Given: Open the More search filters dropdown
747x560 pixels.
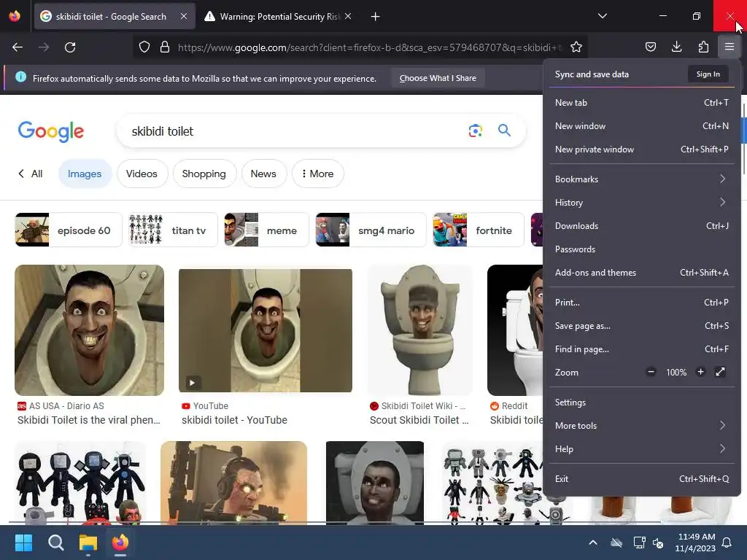Looking at the screenshot, I should (x=318, y=174).
